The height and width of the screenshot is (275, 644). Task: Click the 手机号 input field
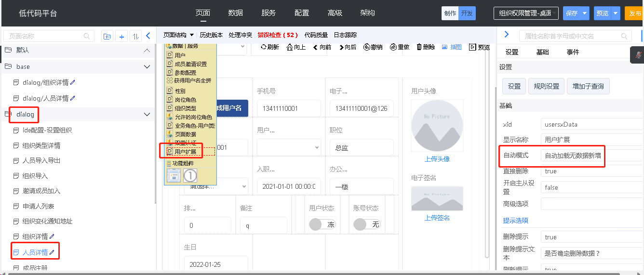[289, 108]
